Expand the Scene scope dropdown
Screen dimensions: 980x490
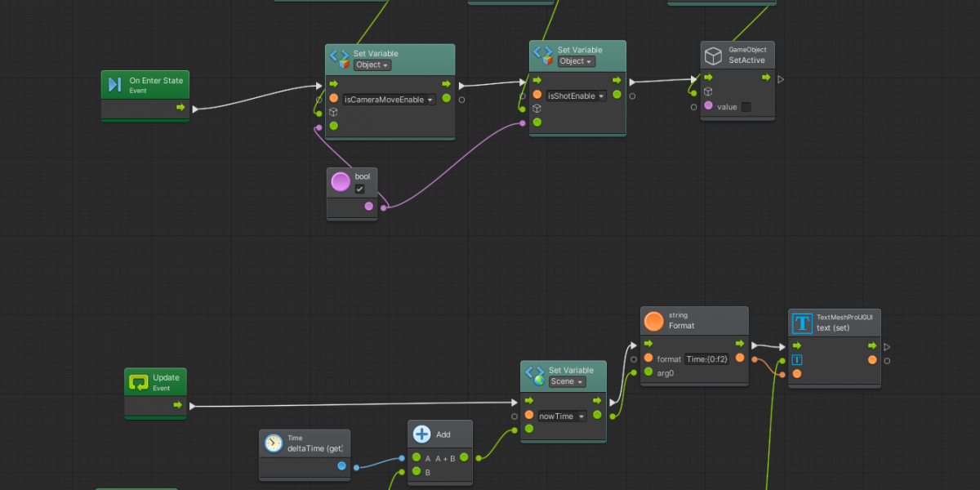point(568,381)
